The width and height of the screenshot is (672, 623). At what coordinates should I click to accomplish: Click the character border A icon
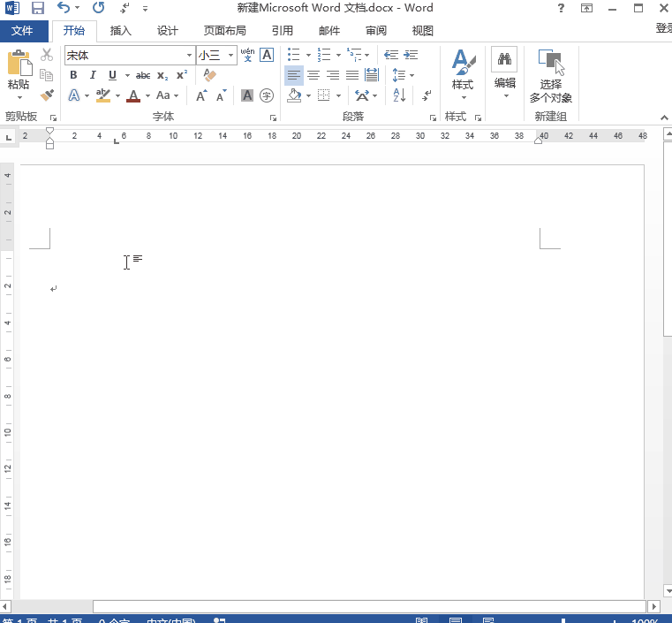(x=267, y=55)
